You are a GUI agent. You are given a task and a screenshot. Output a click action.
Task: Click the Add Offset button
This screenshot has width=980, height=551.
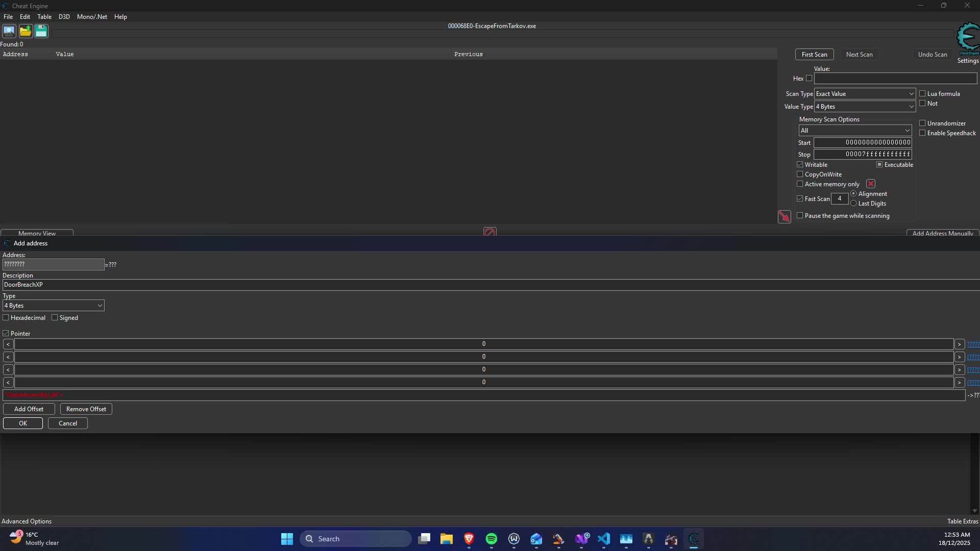pyautogui.click(x=29, y=409)
